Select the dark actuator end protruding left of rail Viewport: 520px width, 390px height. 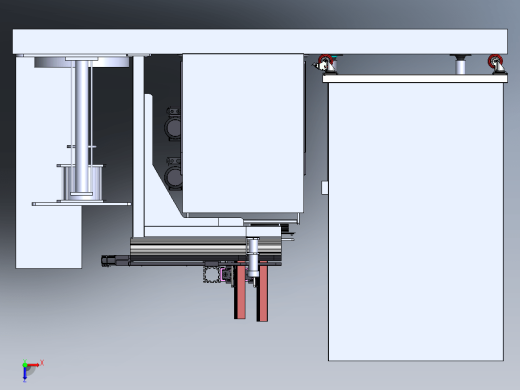[115, 261]
